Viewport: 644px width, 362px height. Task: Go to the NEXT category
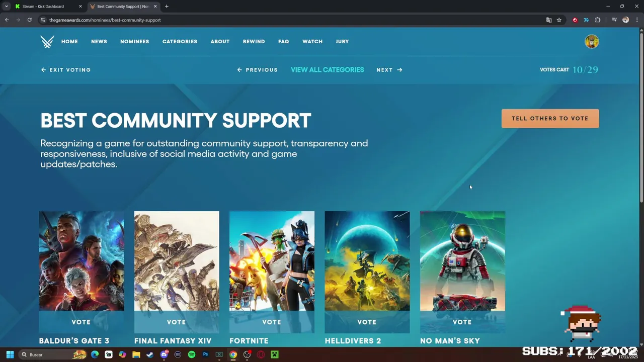[x=389, y=70]
